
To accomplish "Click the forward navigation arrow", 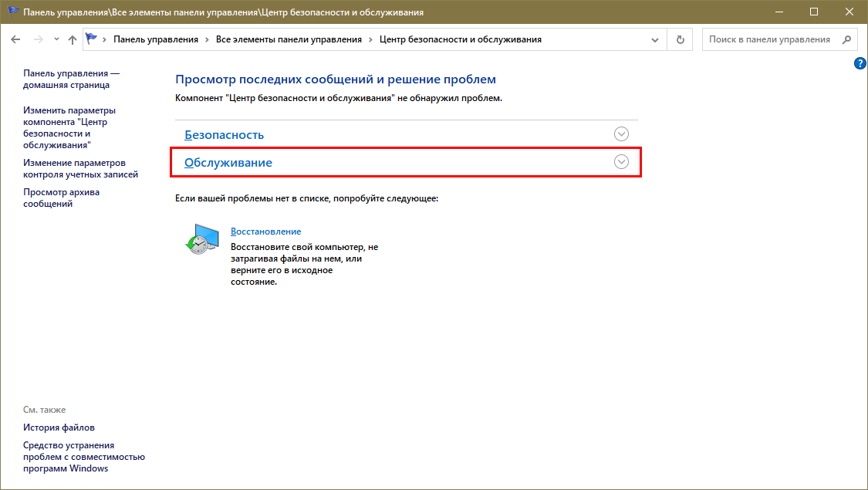I will (x=38, y=39).
